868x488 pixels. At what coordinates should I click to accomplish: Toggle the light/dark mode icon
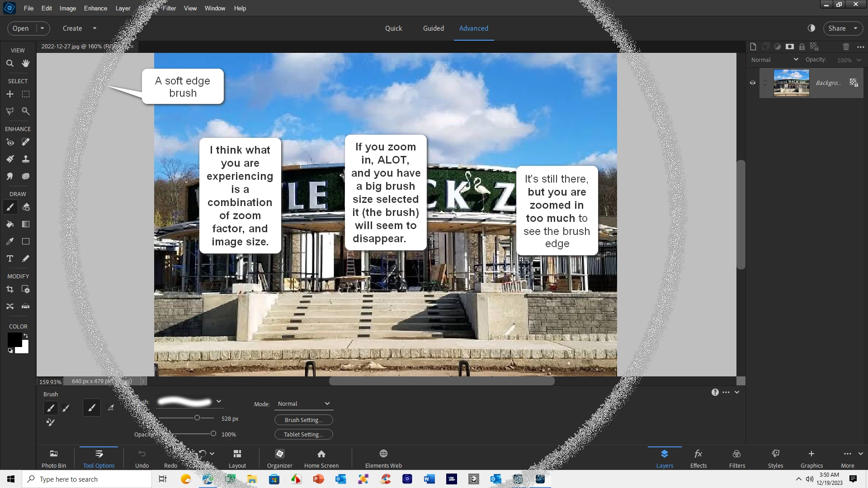coord(811,28)
